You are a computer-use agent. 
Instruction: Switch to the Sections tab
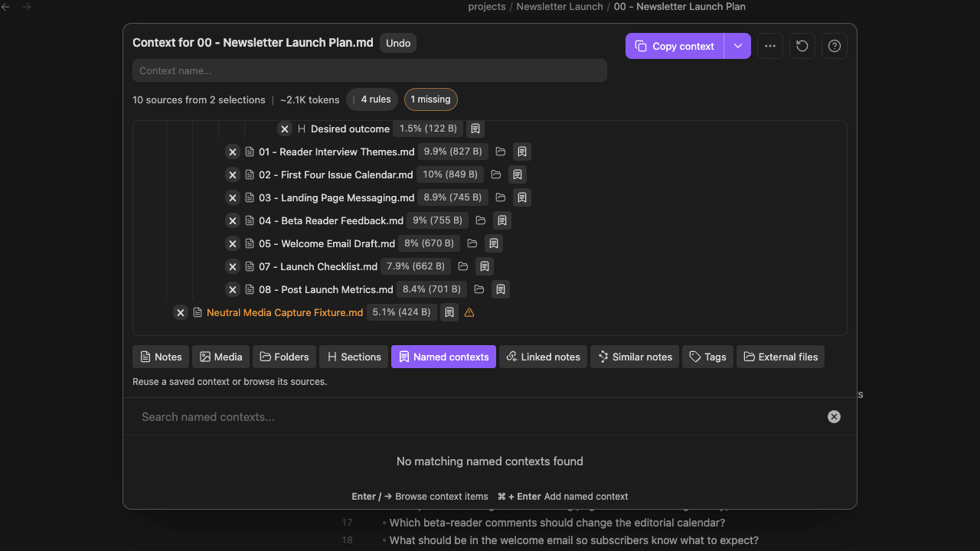coord(354,357)
